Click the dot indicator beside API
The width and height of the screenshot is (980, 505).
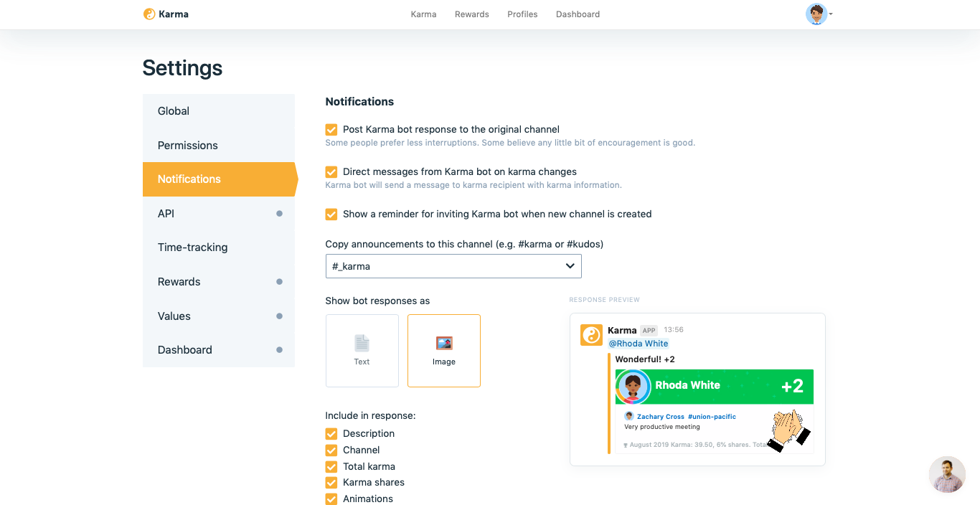tap(279, 213)
